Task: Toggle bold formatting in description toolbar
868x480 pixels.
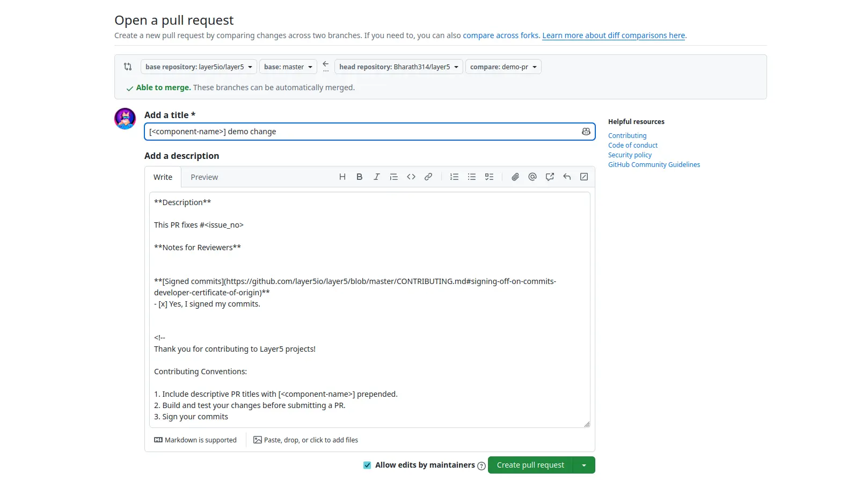Action: click(x=359, y=177)
